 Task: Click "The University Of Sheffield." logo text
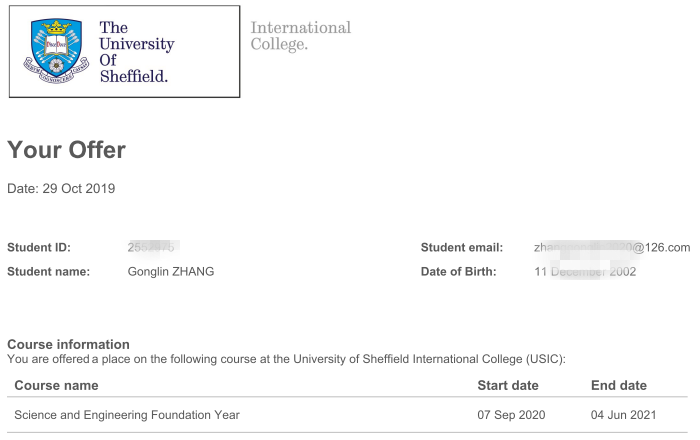click(x=136, y=52)
